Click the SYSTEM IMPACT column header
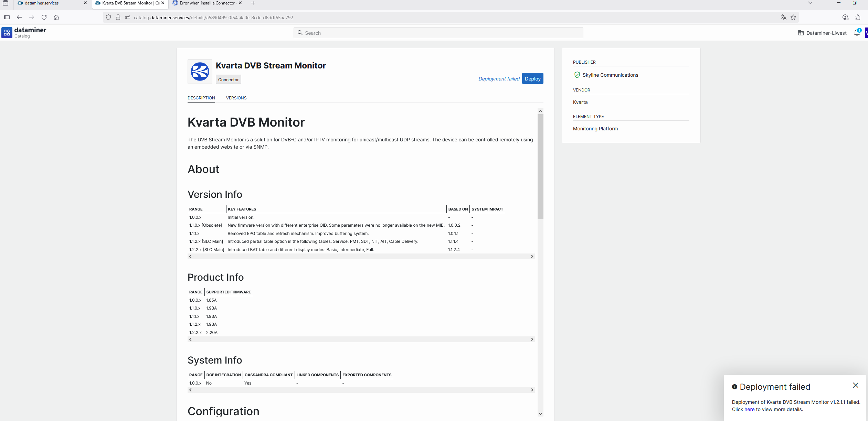 [487, 209]
